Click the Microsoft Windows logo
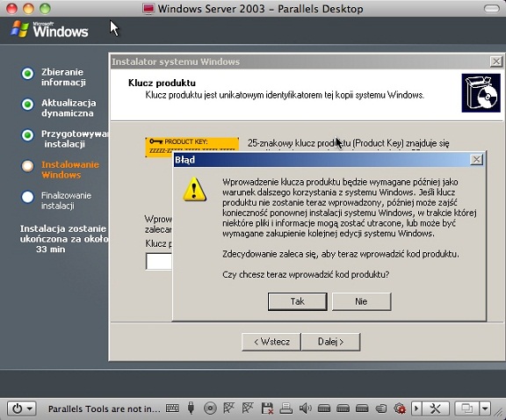 (49, 29)
